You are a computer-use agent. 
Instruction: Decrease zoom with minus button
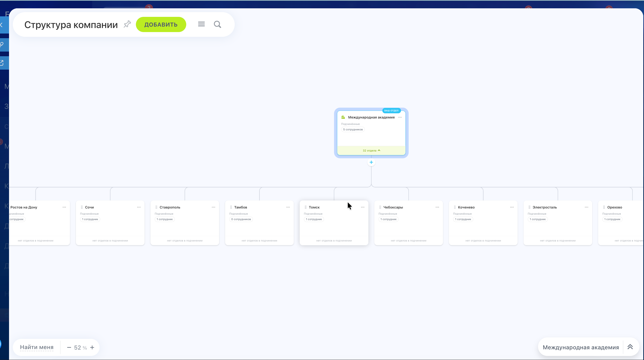(x=69, y=347)
